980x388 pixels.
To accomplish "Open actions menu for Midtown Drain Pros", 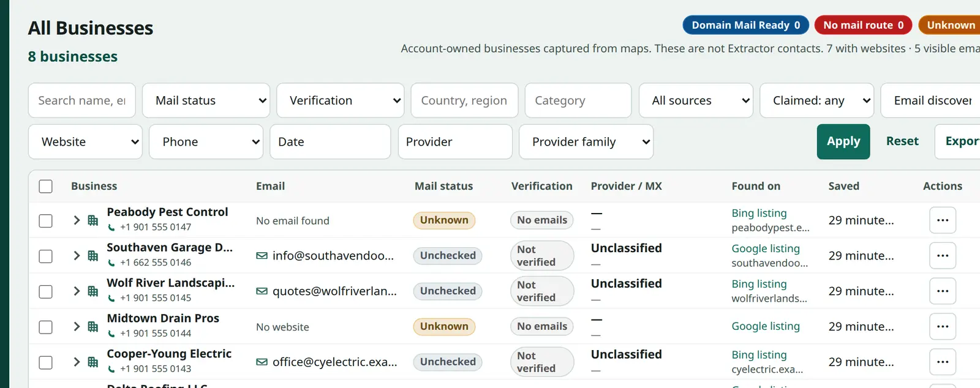I will coord(943,327).
